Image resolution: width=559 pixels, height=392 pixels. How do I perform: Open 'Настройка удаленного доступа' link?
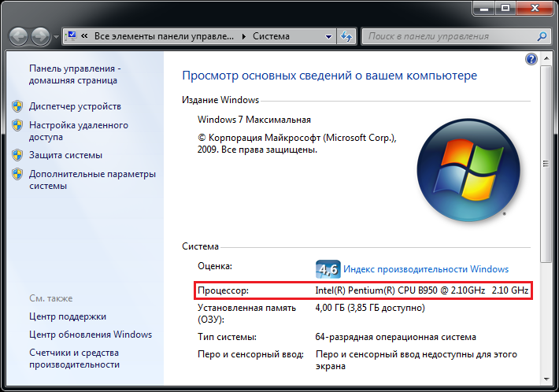[79, 131]
